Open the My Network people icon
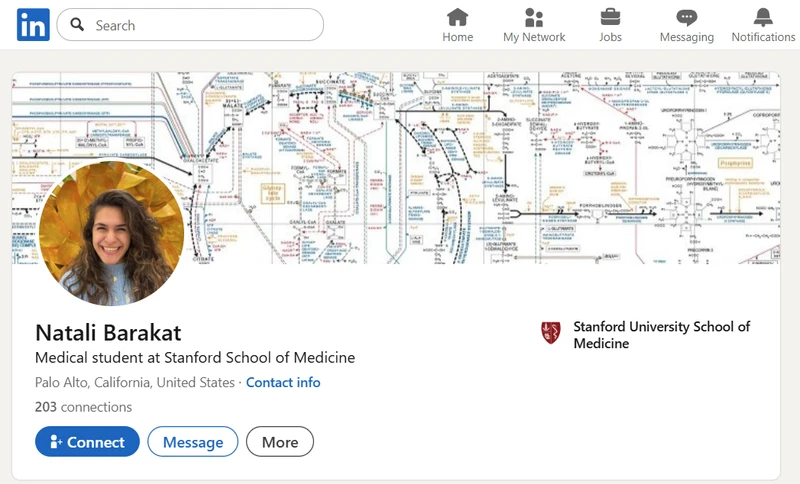Image resolution: width=800 pixels, height=484 pixels. click(534, 17)
